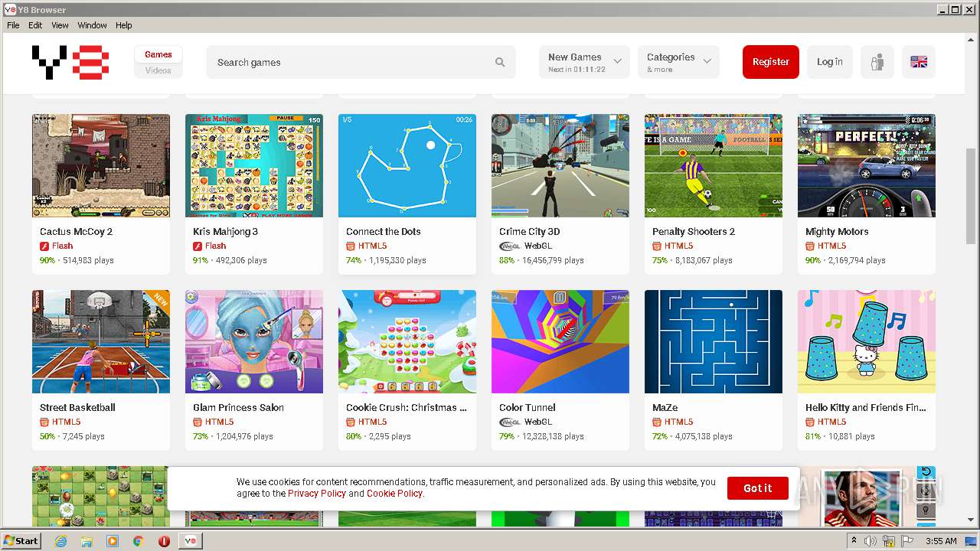
Task: Open the Penalty Shooters 2 game thumbnail
Action: pos(714,166)
